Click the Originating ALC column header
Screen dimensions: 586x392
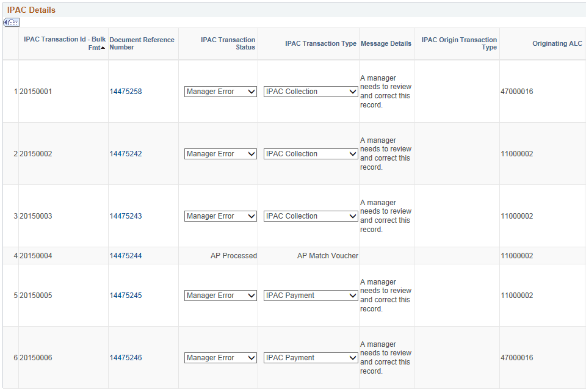pos(557,43)
